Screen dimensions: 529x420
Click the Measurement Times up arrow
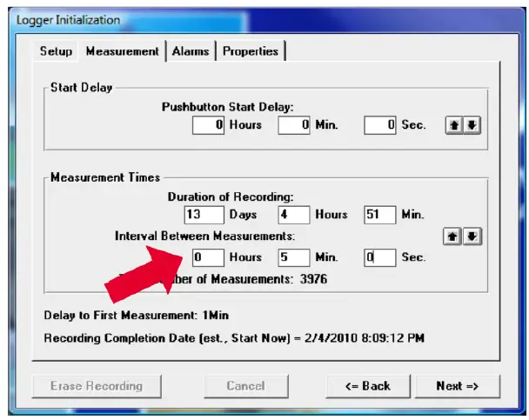tap(452, 237)
